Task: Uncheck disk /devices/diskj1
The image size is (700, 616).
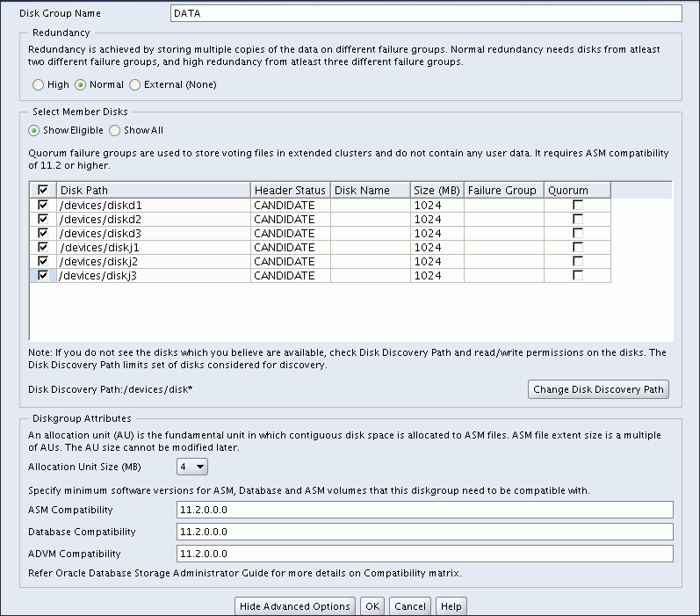Action: click(43, 247)
